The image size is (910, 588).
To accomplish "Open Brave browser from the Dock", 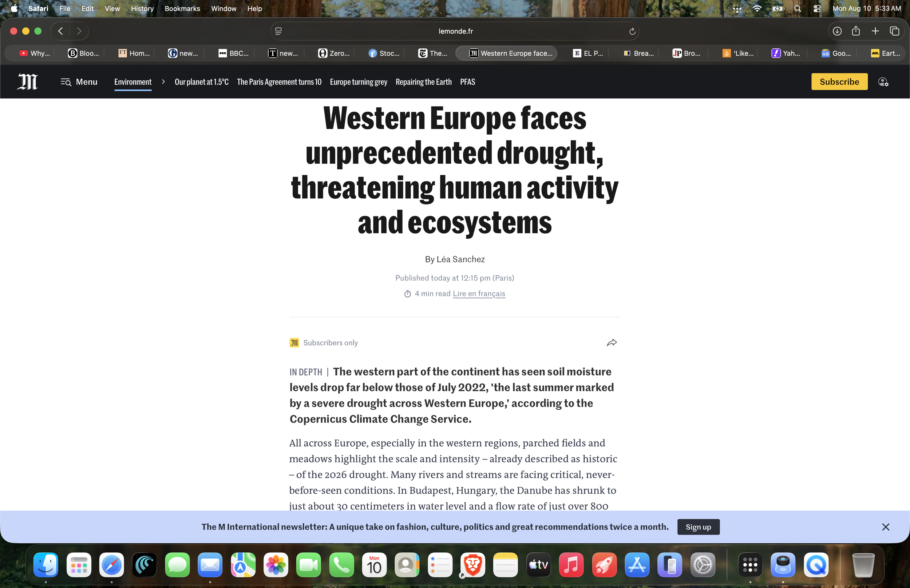I will point(473,565).
